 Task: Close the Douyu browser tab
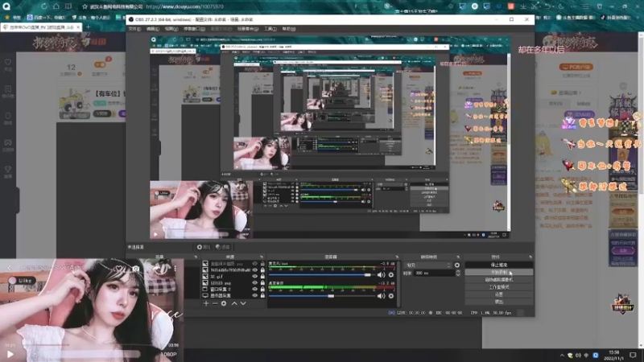click(78, 27)
